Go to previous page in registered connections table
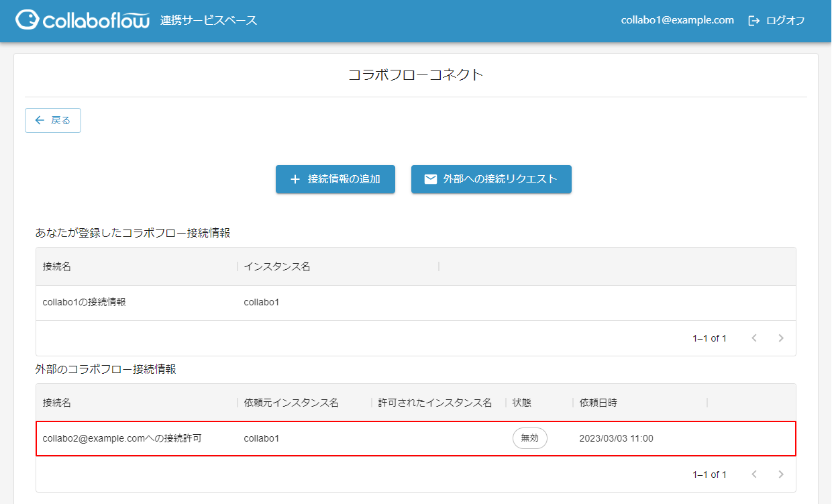The image size is (832, 504). (754, 338)
